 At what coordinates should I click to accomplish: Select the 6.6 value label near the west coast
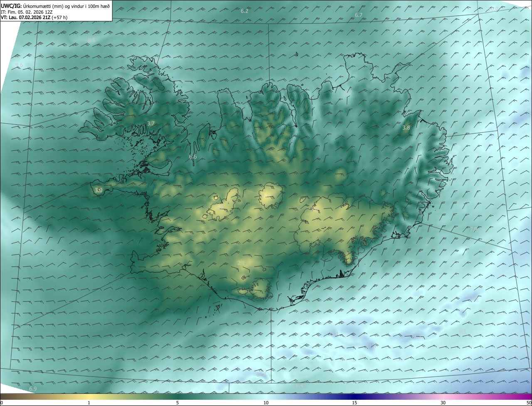click(x=193, y=157)
